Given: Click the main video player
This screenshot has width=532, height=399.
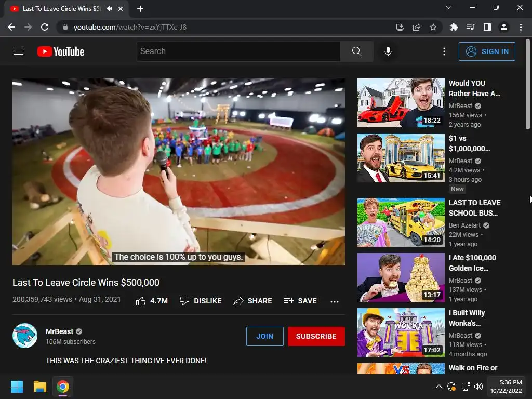Looking at the screenshot, I should tap(179, 171).
